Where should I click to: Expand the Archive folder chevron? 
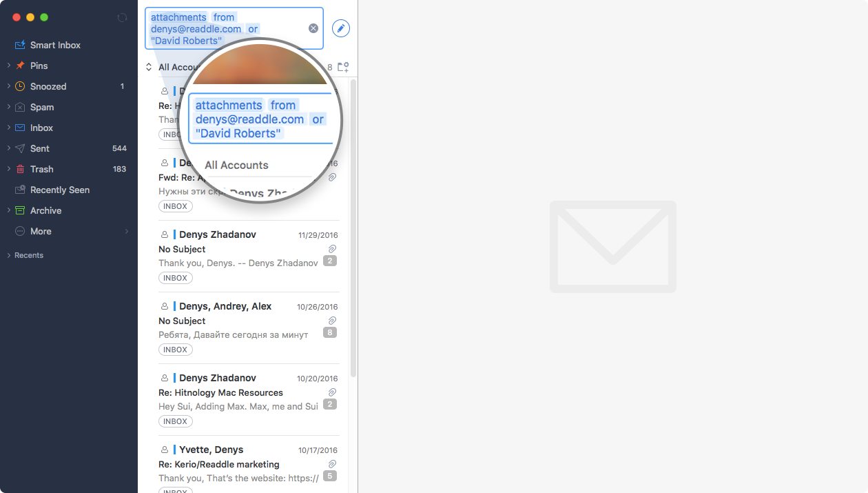click(8, 210)
